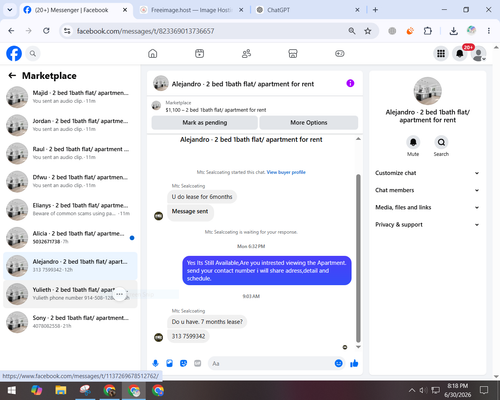Open listing thumbnail in Marketplace banner
The width and height of the screenshot is (500, 400).
pyautogui.click(x=156, y=106)
